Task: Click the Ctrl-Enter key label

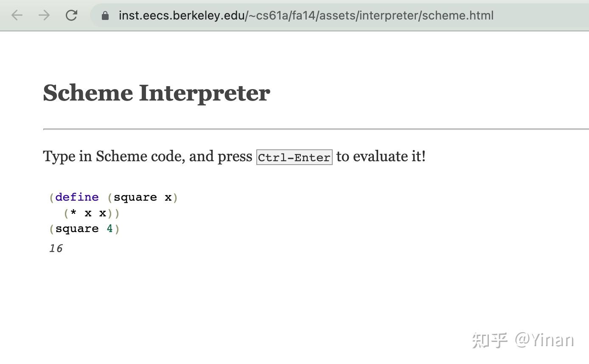Action: tap(294, 157)
